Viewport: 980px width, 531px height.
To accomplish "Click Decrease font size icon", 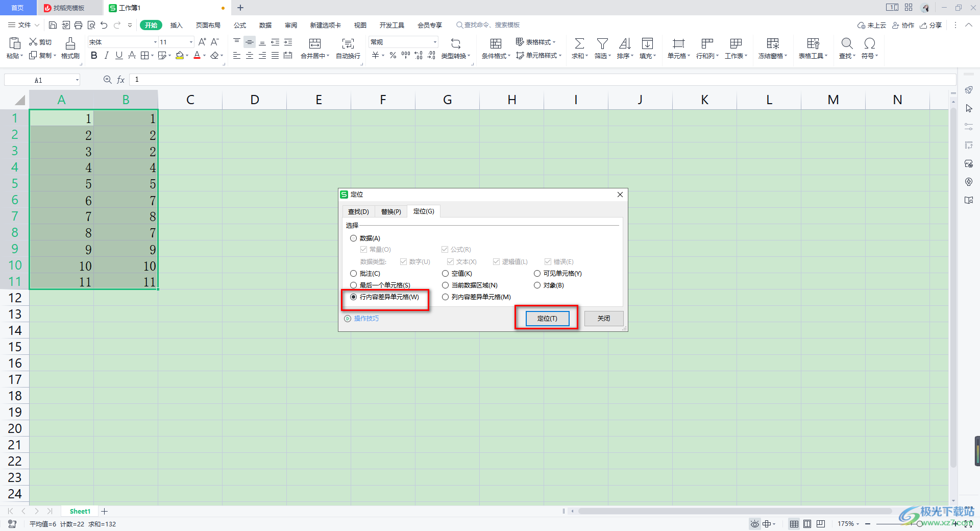I will (x=215, y=42).
